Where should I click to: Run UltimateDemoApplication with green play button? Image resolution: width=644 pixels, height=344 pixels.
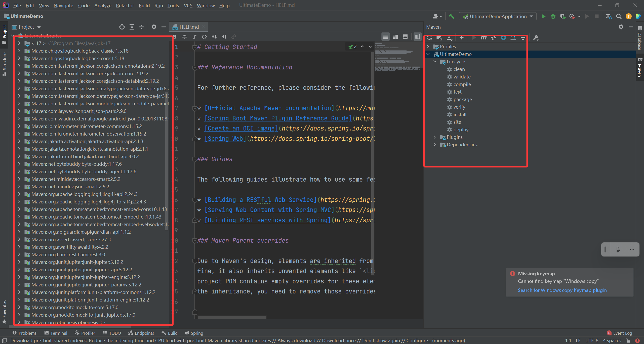(543, 16)
